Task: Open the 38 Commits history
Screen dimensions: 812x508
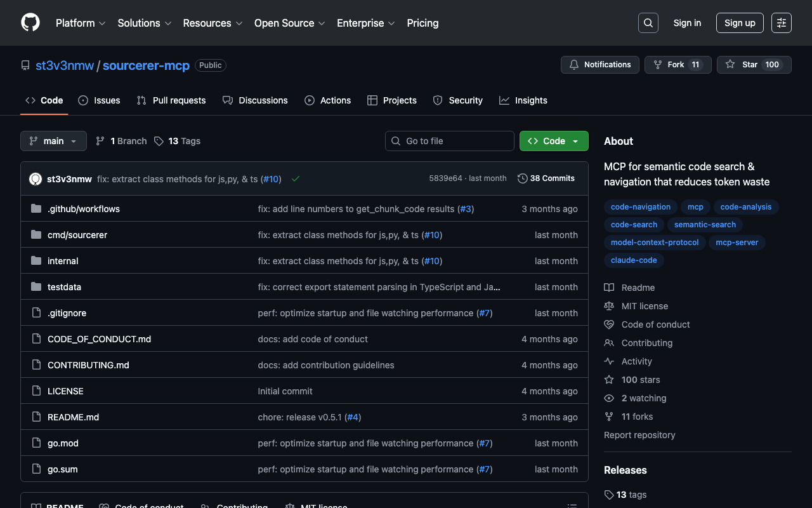Action: pos(546,178)
